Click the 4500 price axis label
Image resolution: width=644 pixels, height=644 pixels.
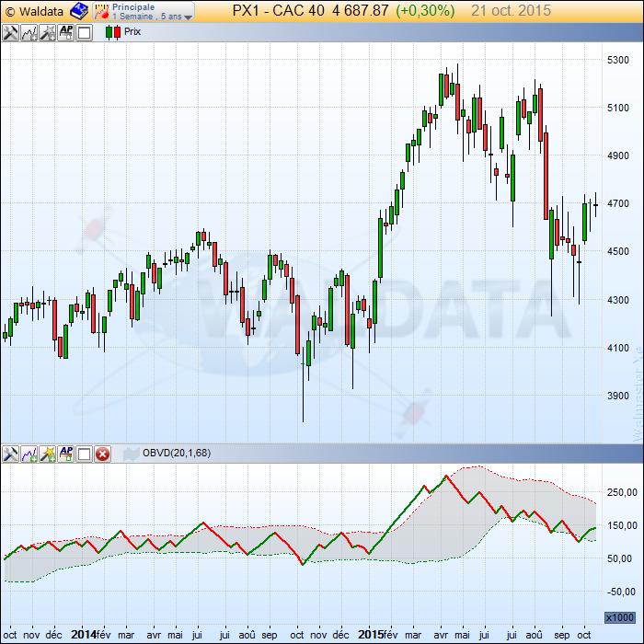(618, 251)
